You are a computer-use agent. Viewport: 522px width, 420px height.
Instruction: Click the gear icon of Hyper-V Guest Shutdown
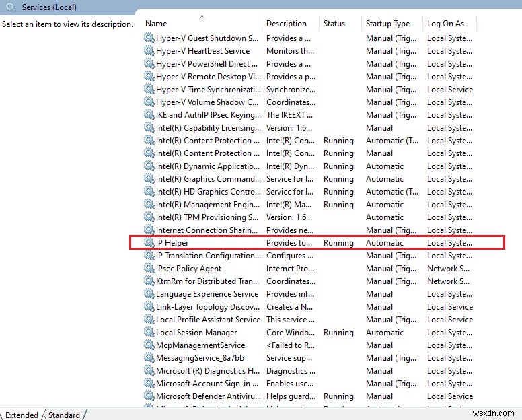coord(149,38)
